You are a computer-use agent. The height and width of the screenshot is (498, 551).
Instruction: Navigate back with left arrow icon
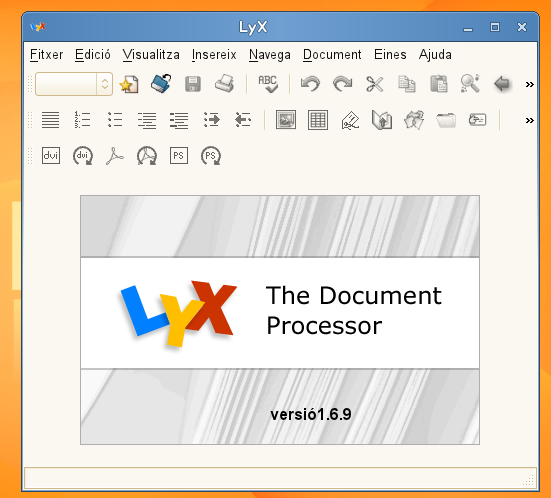(x=502, y=84)
